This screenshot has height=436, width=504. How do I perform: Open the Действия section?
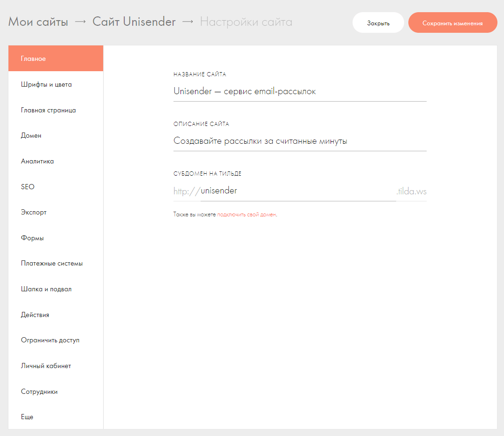[56, 315]
